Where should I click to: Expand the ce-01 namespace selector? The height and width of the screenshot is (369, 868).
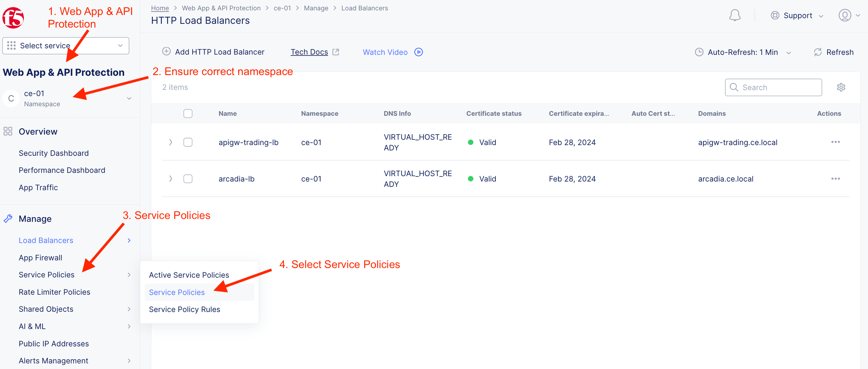[129, 98]
